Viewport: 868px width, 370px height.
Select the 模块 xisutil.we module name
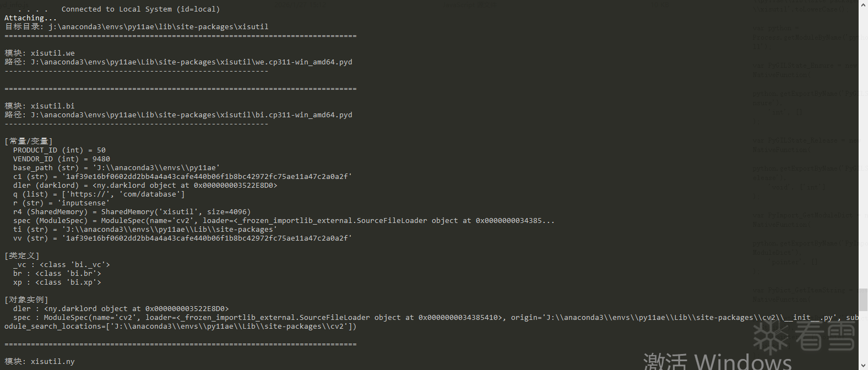[x=52, y=53]
